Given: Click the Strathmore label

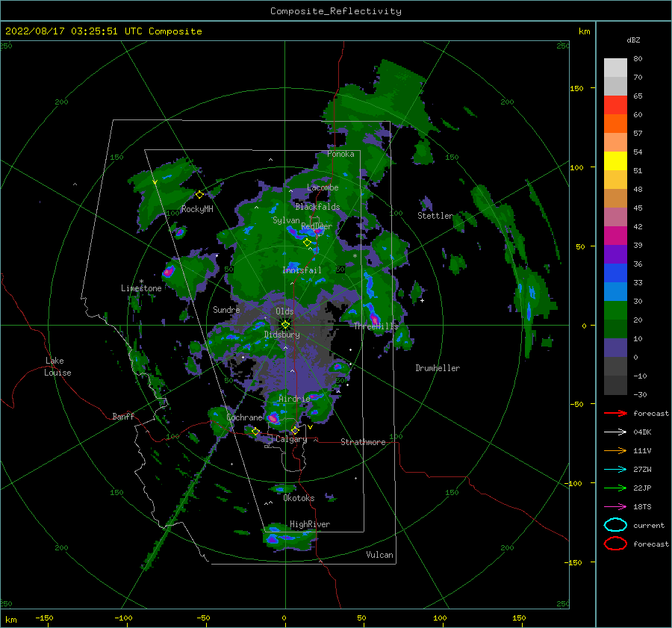Looking at the screenshot, I should coord(363,442).
